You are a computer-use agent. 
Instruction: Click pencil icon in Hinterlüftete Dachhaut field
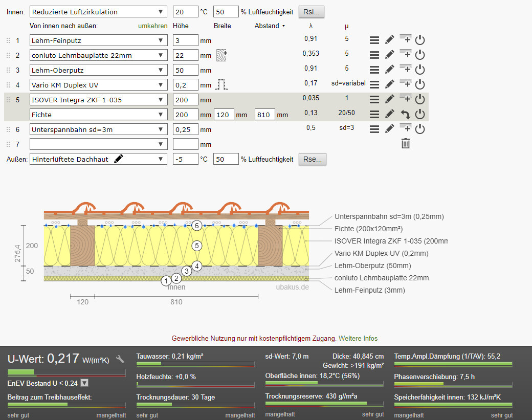tap(119, 159)
